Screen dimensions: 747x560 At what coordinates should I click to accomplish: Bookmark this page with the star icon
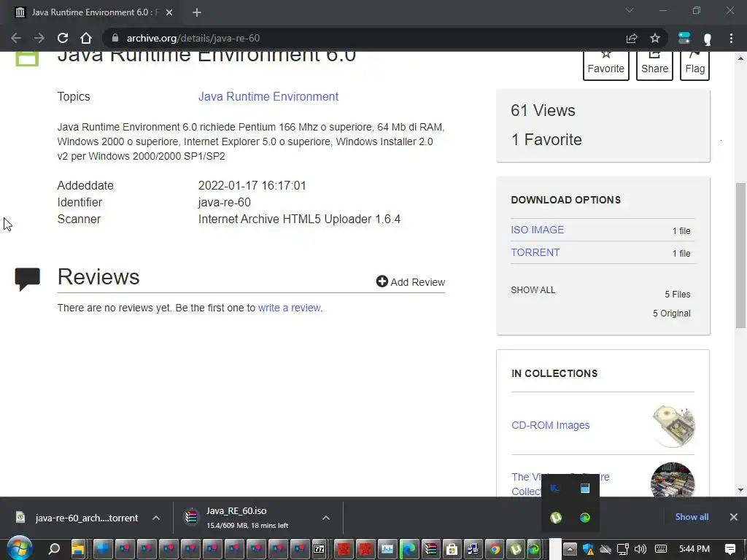[655, 38]
